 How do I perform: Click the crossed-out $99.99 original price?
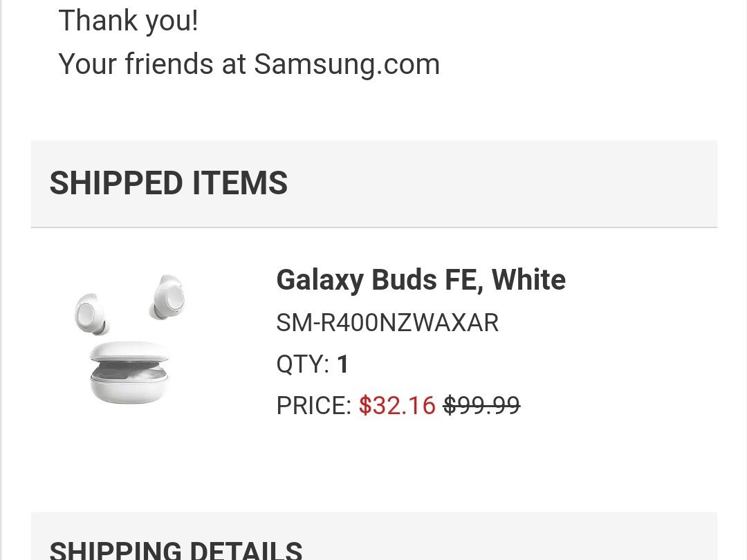(x=481, y=406)
